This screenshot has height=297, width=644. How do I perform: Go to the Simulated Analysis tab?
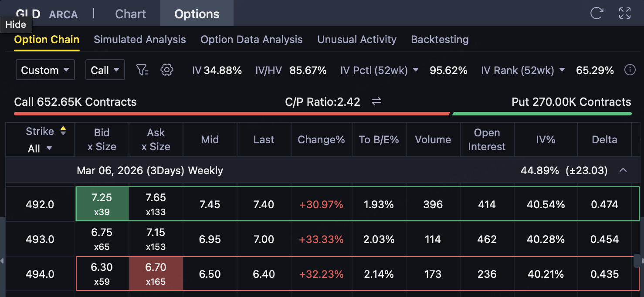pyautogui.click(x=140, y=40)
